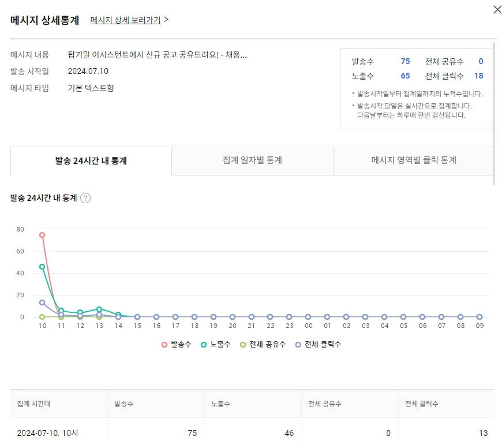502x448 pixels.
Task: Click the arrow next to 메시지 상세 보러가기
Action: pyautogui.click(x=166, y=20)
